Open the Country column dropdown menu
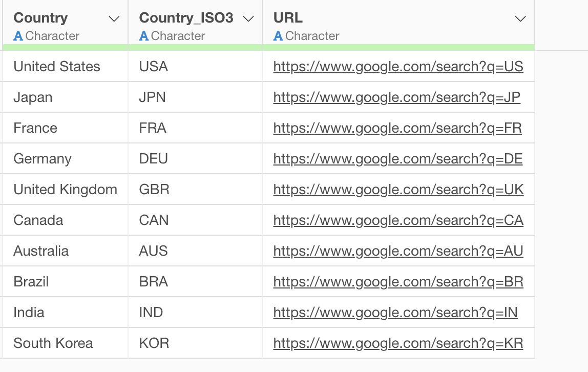Screen dimensions: 588x372 click(114, 19)
